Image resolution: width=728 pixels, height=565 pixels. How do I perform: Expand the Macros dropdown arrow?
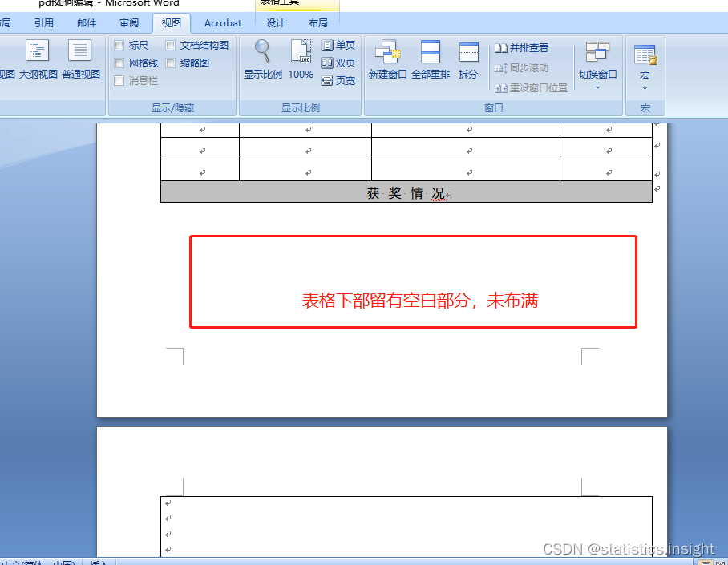point(645,88)
